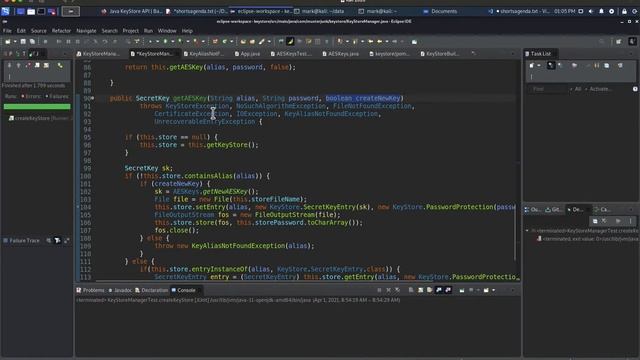Open the Refactor menu
The height and width of the screenshot is (360, 640).
click(61, 31)
